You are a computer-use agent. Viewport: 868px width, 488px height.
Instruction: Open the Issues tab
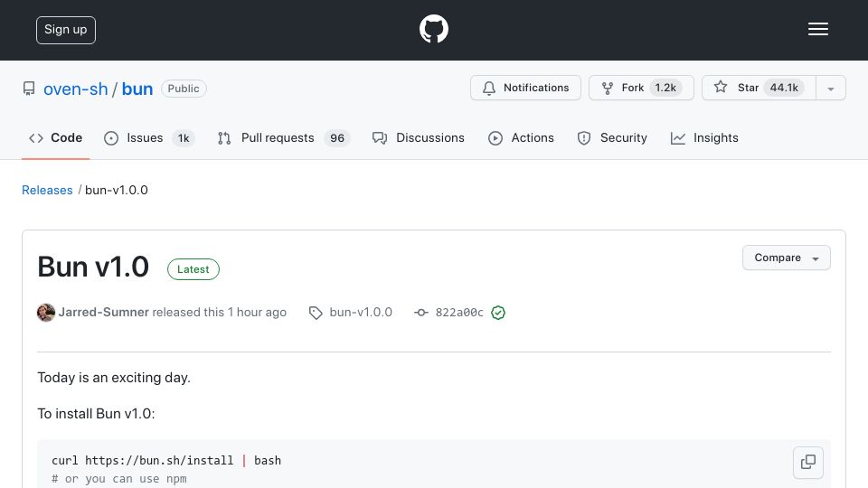tap(149, 137)
